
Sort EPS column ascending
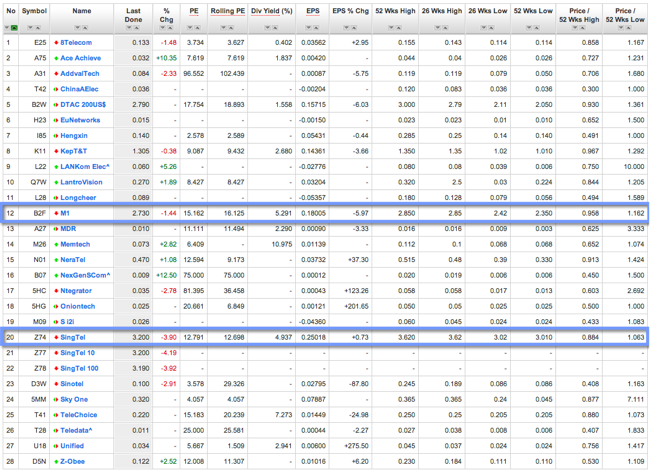[316, 28]
